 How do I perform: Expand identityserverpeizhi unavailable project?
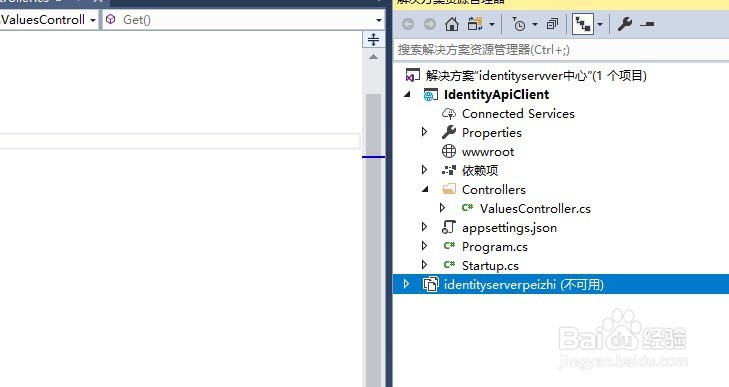(406, 284)
